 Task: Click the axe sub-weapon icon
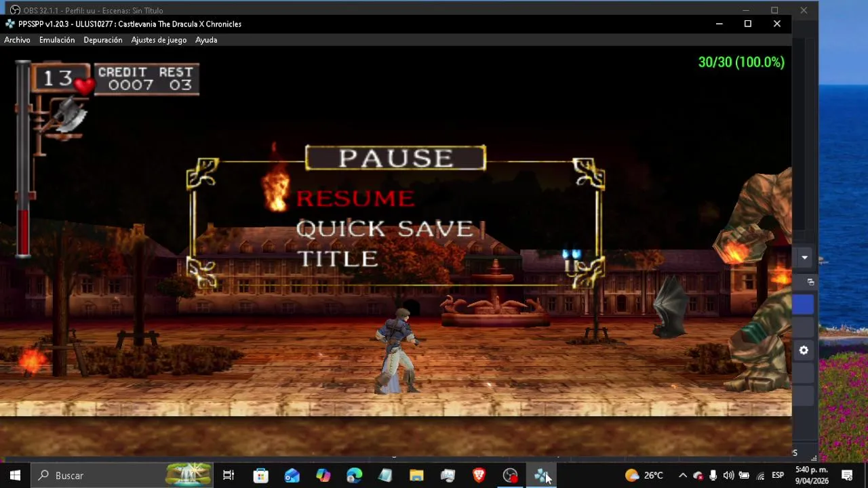click(68, 116)
